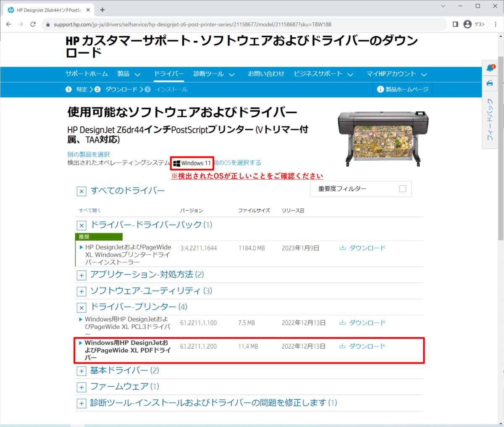Open the ゲスト profile button
The height and width of the screenshot is (427, 504).
pos(475,24)
